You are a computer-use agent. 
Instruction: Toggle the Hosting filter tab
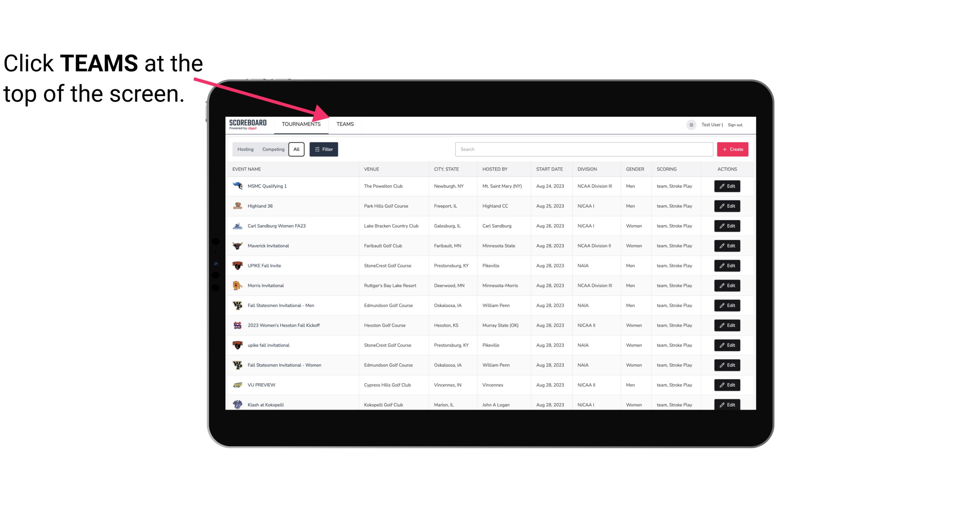coord(245,149)
